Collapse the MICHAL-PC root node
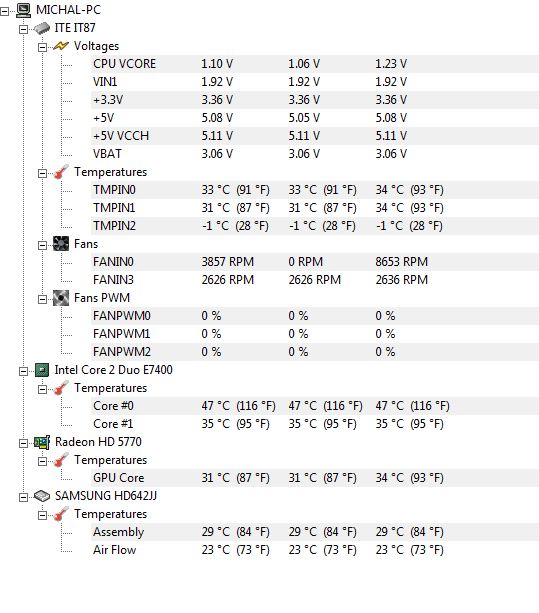Image resolution: width=539 pixels, height=613 pixels. [4, 12]
